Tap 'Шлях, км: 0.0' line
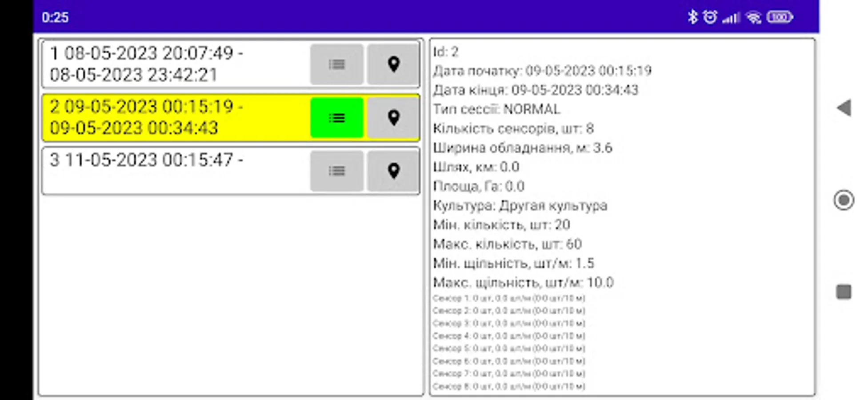 [x=476, y=167]
